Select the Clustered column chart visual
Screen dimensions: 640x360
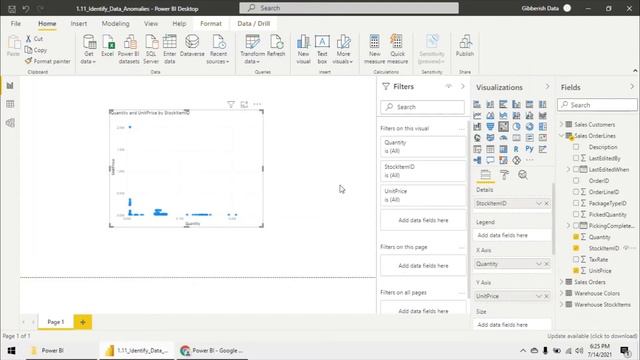tap(516, 104)
